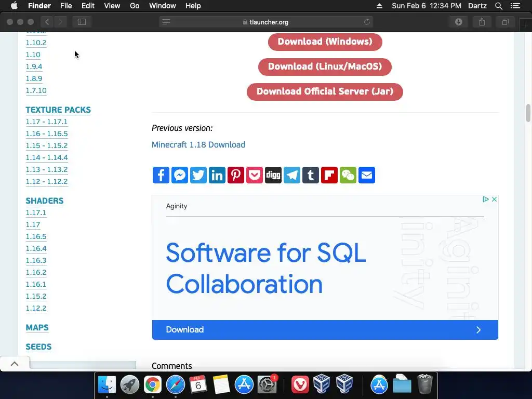Open texture packs 1.16 - 1.16.5
532x399 pixels.
click(47, 134)
